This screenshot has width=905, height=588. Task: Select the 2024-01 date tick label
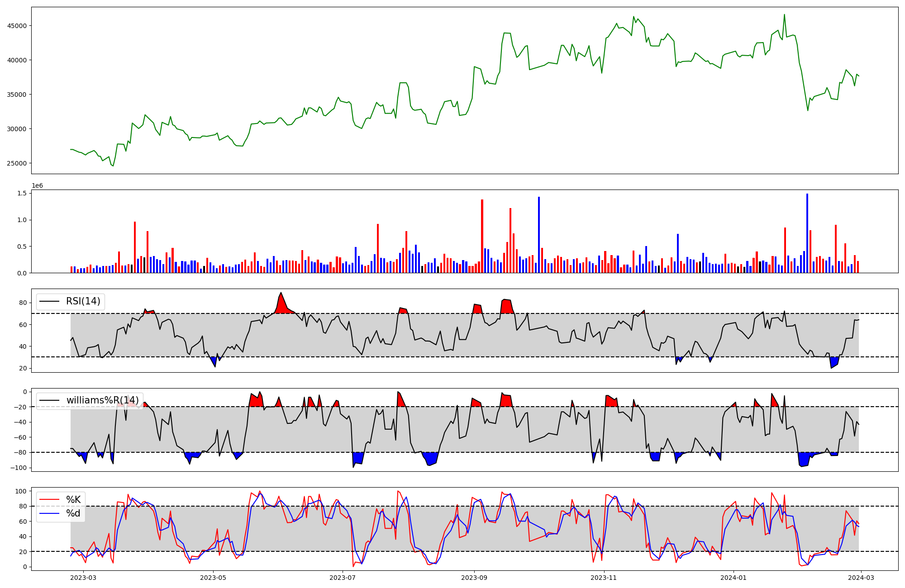(733, 577)
